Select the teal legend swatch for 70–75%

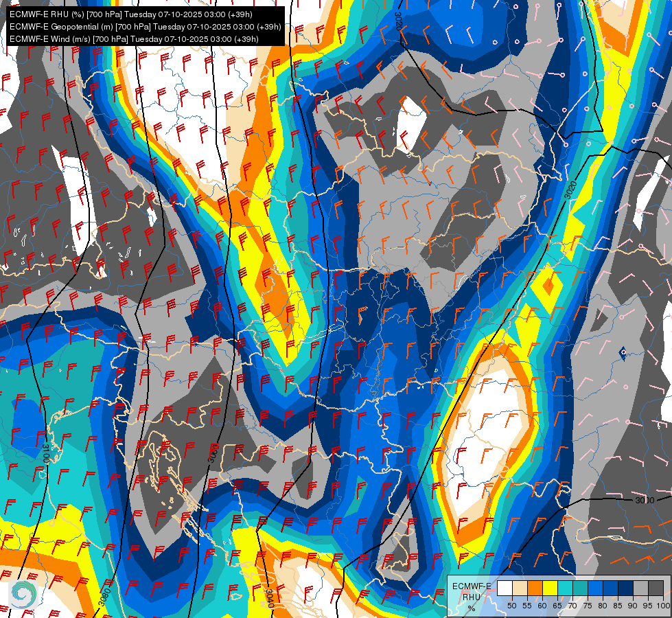(580, 588)
